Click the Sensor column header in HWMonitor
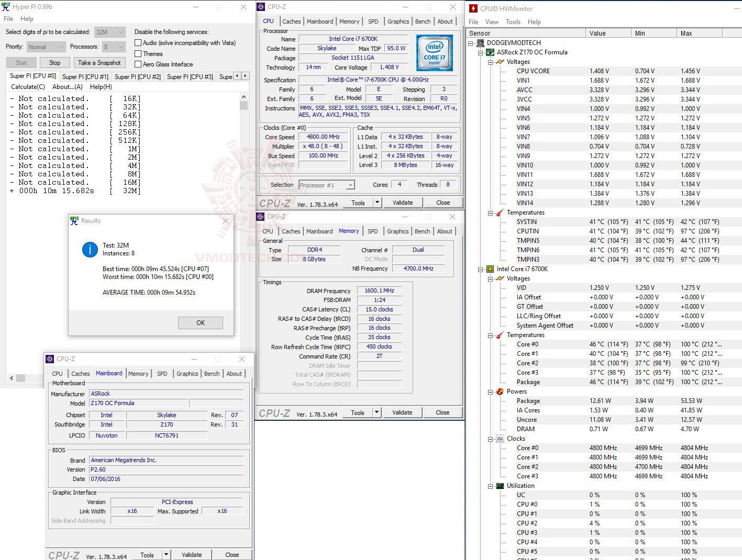 (x=526, y=33)
